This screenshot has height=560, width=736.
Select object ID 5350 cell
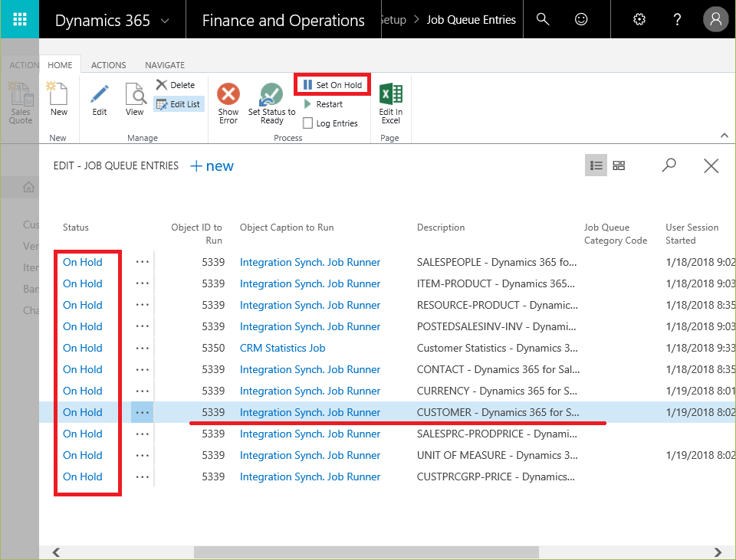pos(213,348)
